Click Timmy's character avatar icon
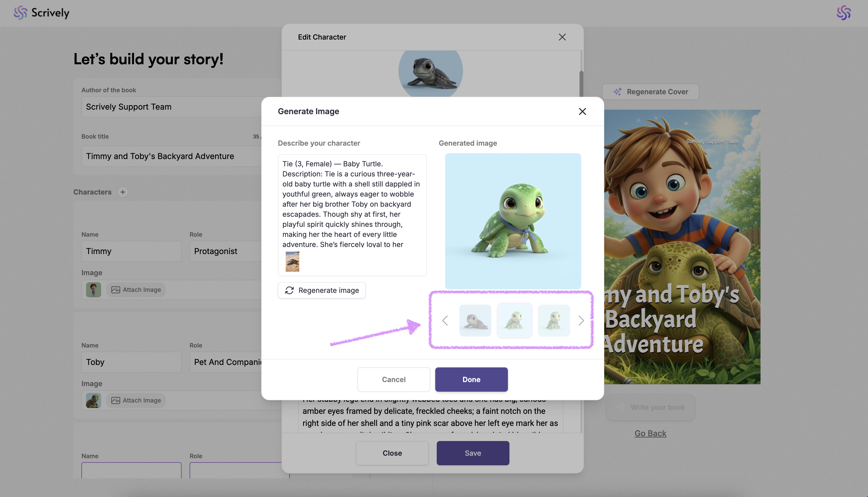The image size is (868, 497). pos(93,290)
